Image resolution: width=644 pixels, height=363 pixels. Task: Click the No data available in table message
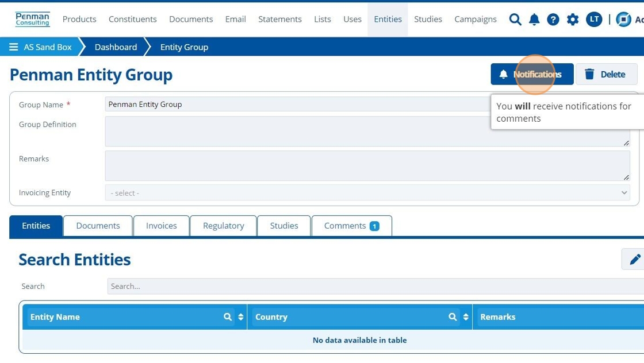[x=359, y=340]
